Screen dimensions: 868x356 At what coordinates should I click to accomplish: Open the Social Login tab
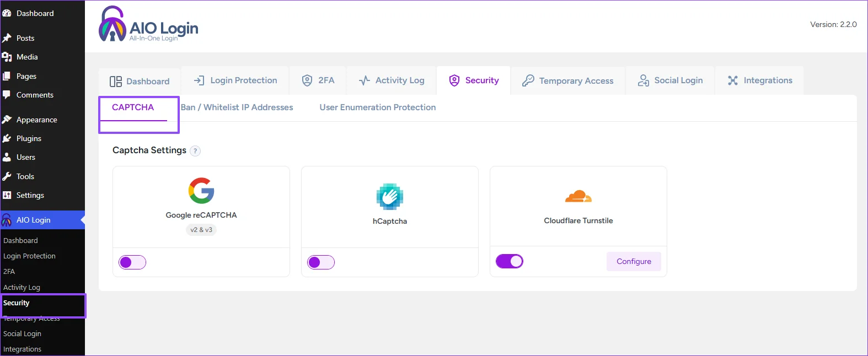coord(670,80)
